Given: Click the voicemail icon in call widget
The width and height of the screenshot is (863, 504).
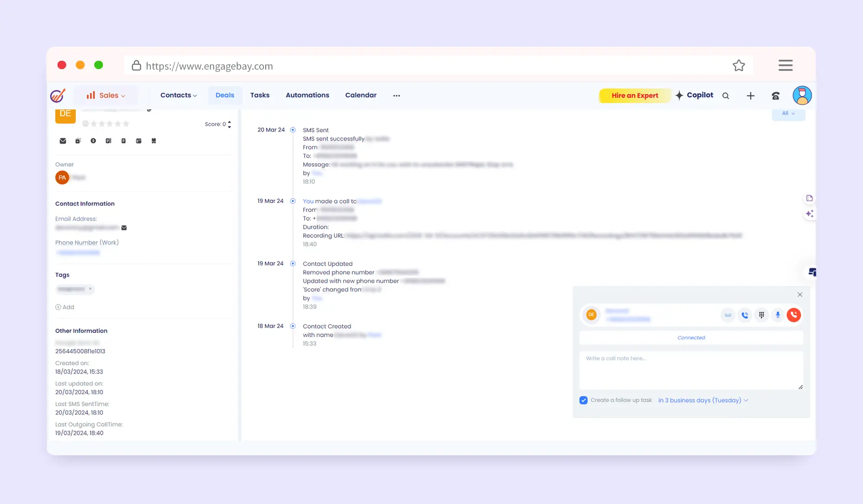Looking at the screenshot, I should point(728,315).
